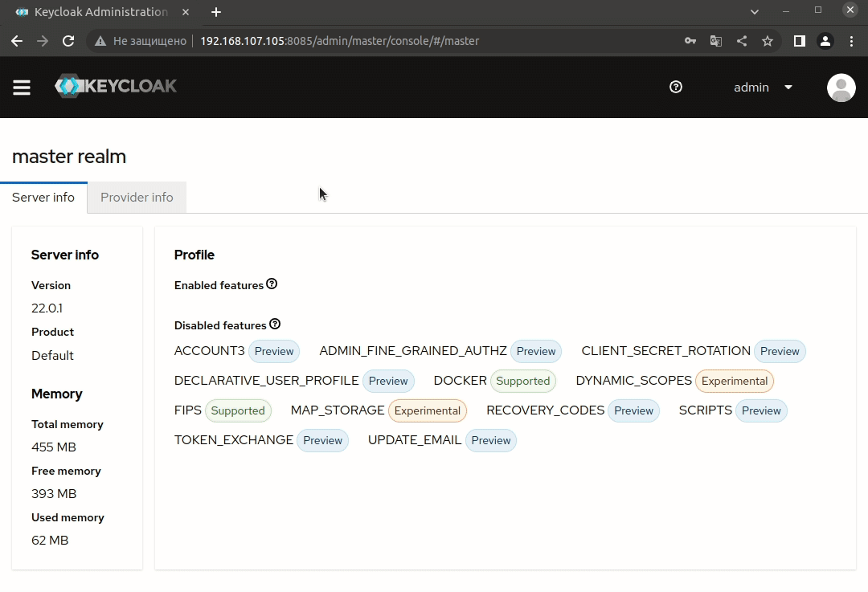Image resolution: width=868 pixels, height=592 pixels.
Task: Click the SCRIPTS feature name
Action: [706, 410]
